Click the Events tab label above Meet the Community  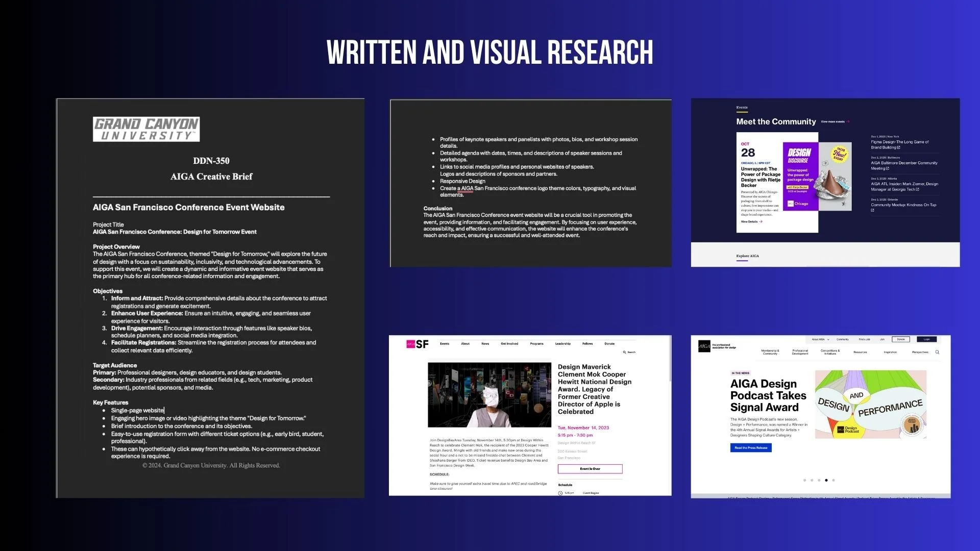pyautogui.click(x=742, y=108)
